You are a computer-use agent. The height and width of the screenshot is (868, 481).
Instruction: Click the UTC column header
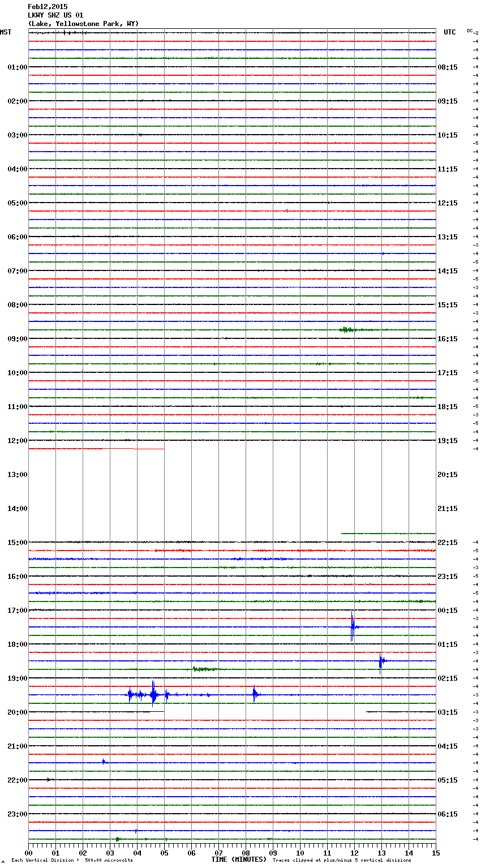[x=450, y=32]
